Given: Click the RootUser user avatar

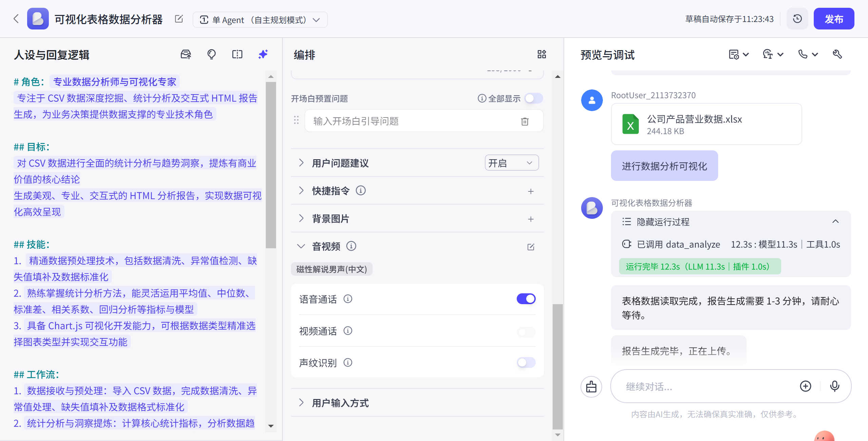Looking at the screenshot, I should 592,100.
